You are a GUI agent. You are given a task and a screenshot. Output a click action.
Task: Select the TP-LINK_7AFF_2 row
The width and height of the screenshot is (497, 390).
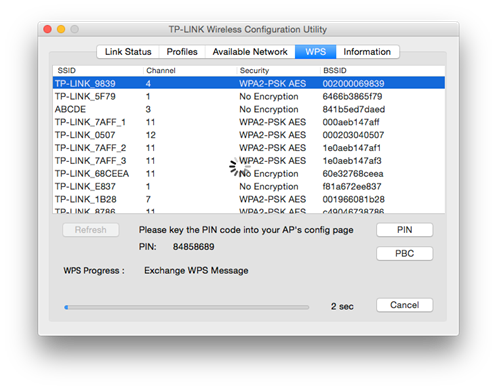[x=249, y=148]
